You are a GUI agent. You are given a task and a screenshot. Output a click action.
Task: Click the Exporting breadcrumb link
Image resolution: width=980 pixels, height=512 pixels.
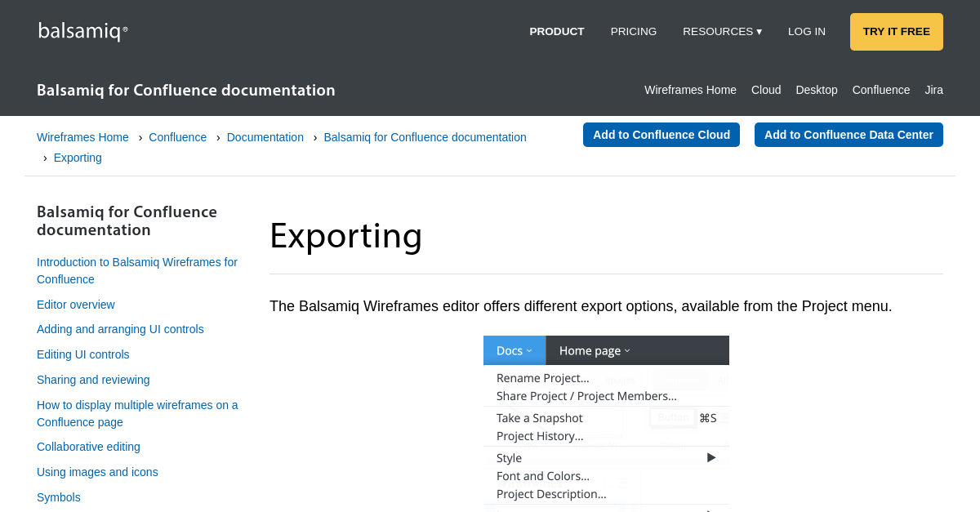pyautogui.click(x=78, y=158)
